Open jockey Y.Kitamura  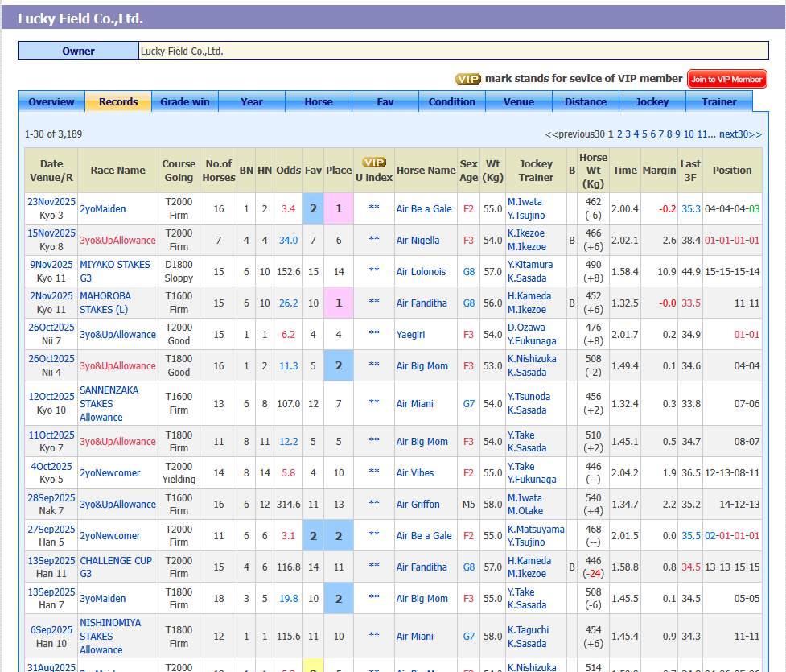point(530,265)
